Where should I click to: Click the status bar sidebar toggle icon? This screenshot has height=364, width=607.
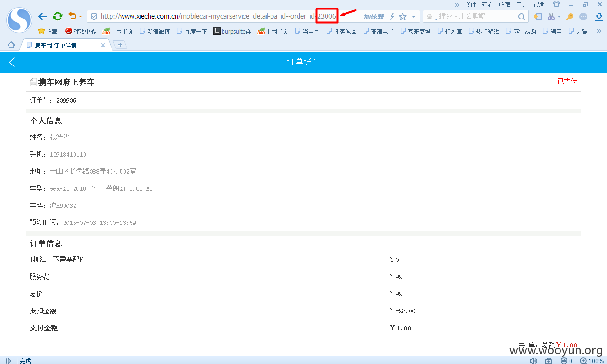pos(9,361)
